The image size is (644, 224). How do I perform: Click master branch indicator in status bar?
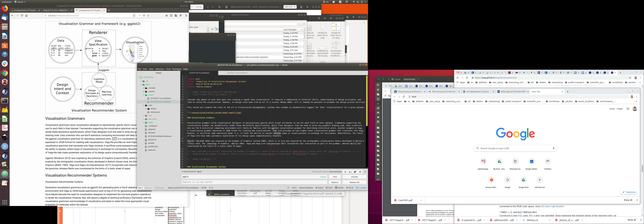[x=320, y=188]
